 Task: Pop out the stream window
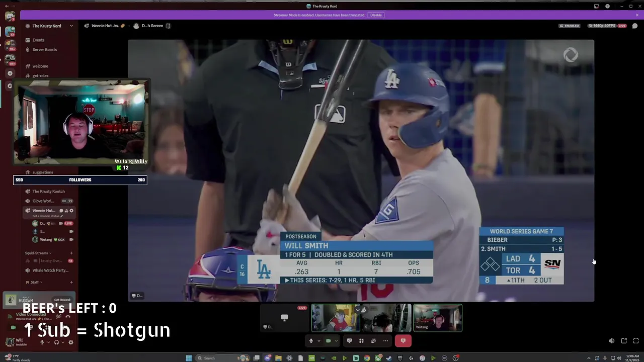point(624,341)
